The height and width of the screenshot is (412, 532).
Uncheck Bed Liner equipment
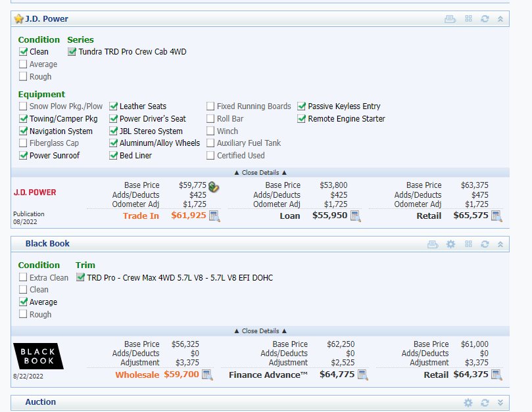coord(113,155)
